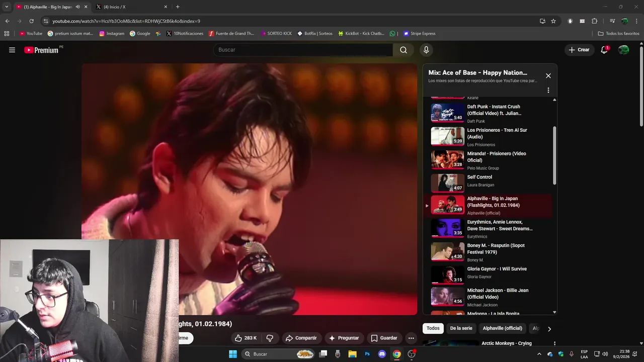
Task: Click the Preguntar button
Action: coord(344,338)
